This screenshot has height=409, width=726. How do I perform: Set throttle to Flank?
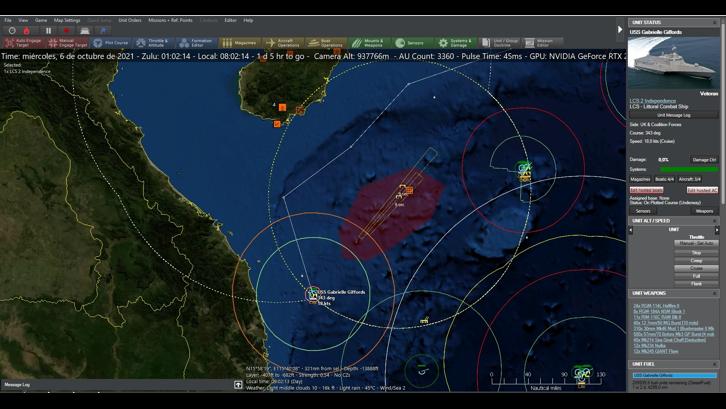696,284
